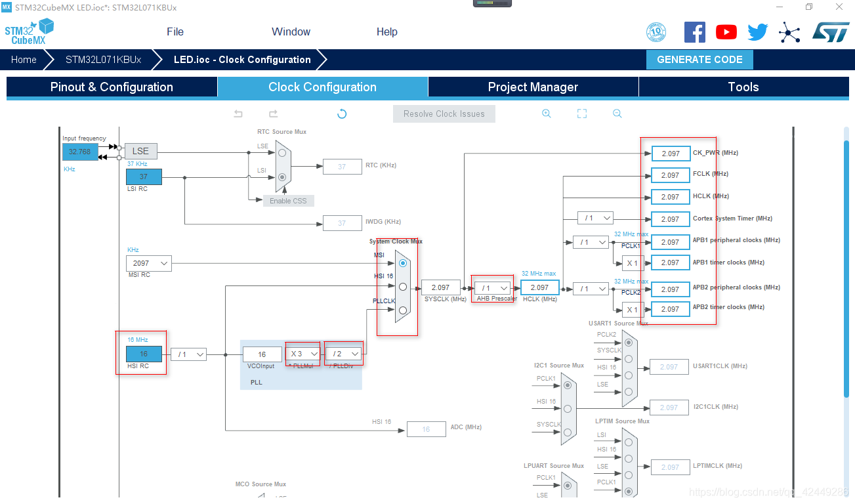Viewport: 855px width, 504px height.
Task: Switch to the Project Manager tab
Action: tap(533, 87)
